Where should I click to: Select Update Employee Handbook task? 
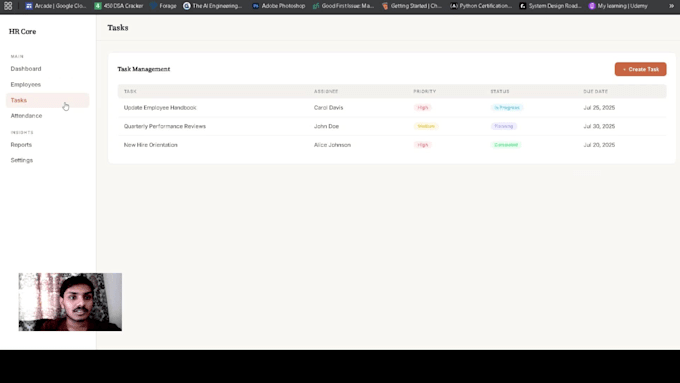coord(160,108)
